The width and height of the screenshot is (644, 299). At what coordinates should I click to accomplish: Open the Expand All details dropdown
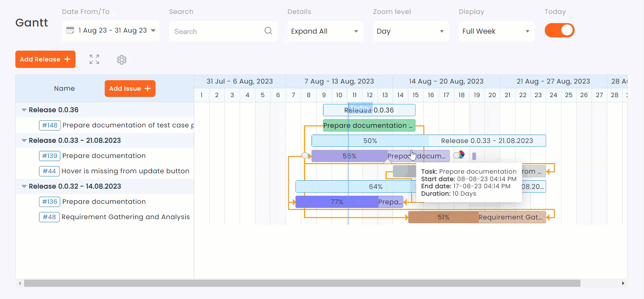click(325, 31)
